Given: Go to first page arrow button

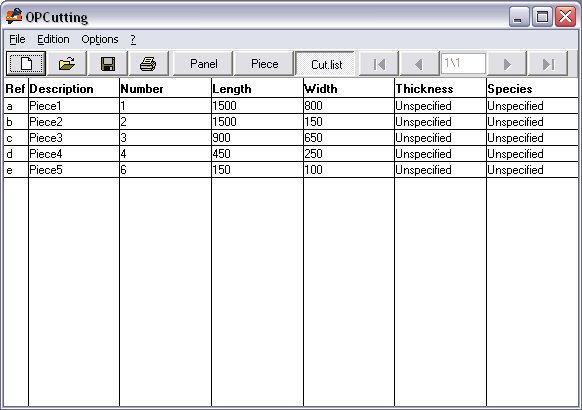Looking at the screenshot, I should 379,64.
